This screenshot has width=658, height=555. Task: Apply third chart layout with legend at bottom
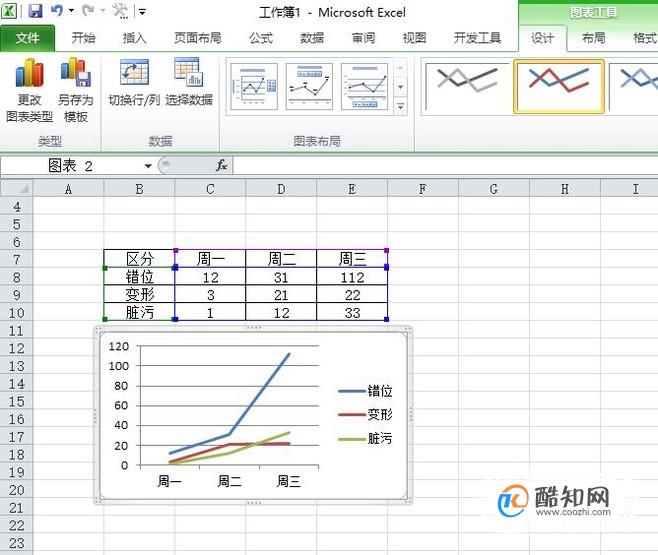pos(365,86)
